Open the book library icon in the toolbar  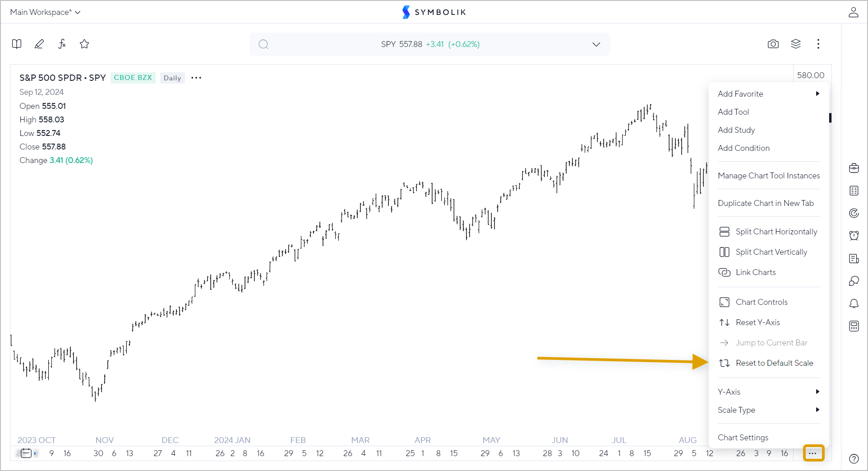pos(17,44)
